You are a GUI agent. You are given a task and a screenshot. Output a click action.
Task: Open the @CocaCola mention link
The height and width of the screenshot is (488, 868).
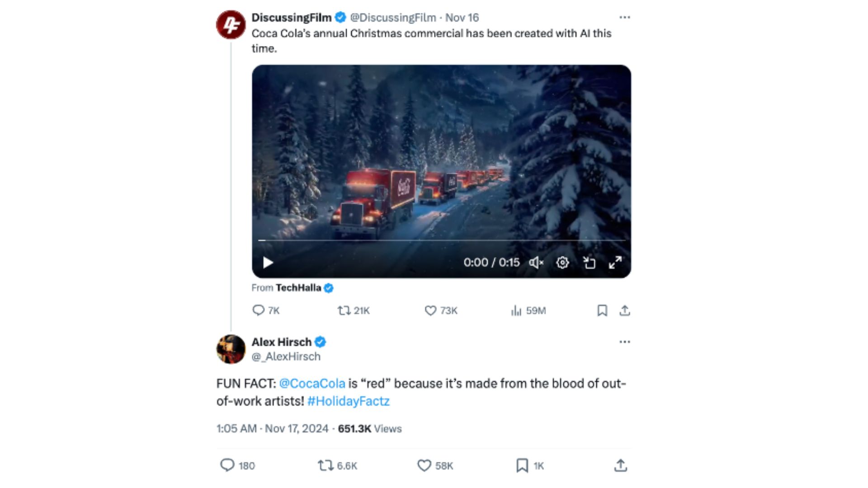312,384
